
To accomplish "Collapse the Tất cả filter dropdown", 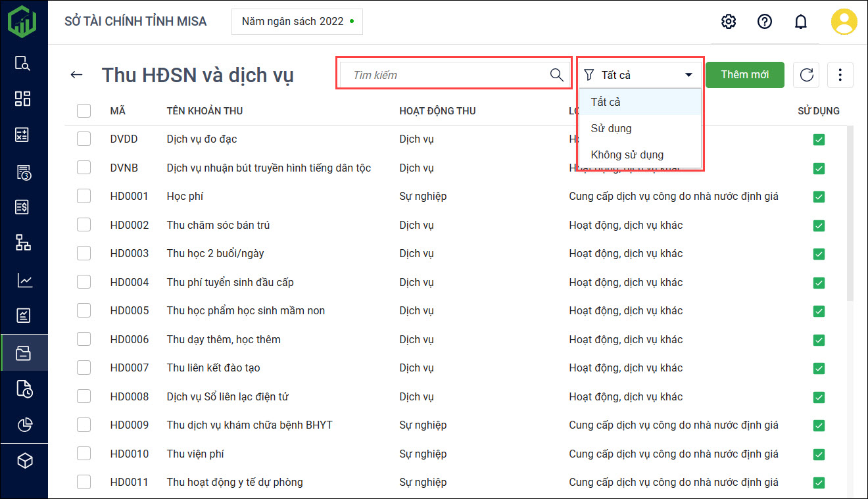I will [x=688, y=75].
